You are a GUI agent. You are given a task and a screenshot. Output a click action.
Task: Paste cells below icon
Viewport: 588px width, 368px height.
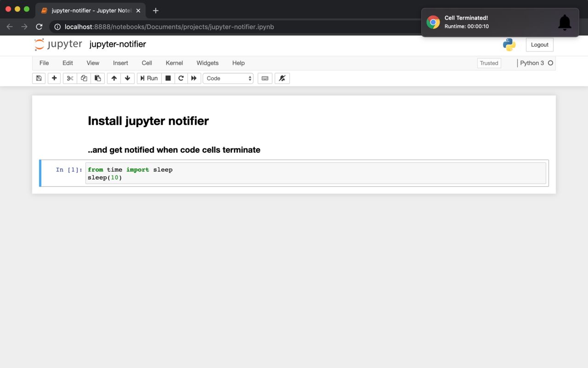click(x=97, y=78)
